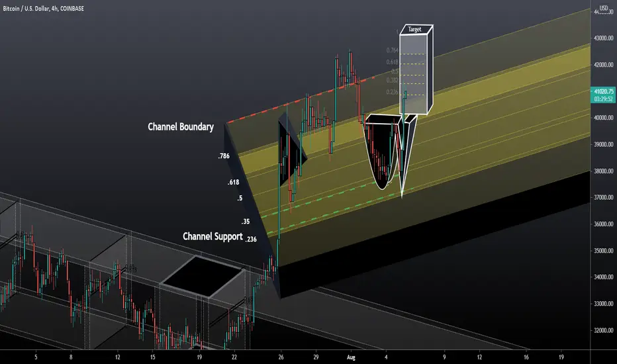Click the 0.236 level on target box
The height and width of the screenshot is (364, 617).
point(393,92)
